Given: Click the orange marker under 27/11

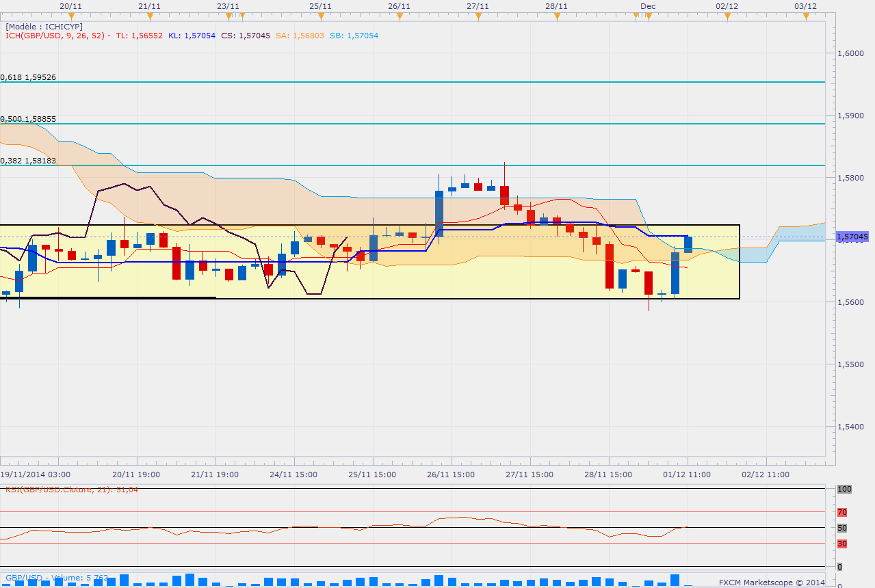Looking at the screenshot, I should point(478,16).
